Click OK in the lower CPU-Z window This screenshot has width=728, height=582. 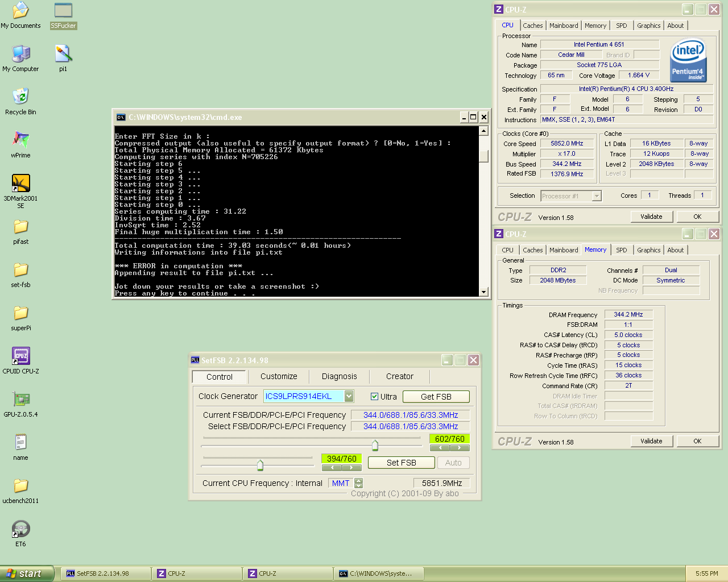[697, 441]
